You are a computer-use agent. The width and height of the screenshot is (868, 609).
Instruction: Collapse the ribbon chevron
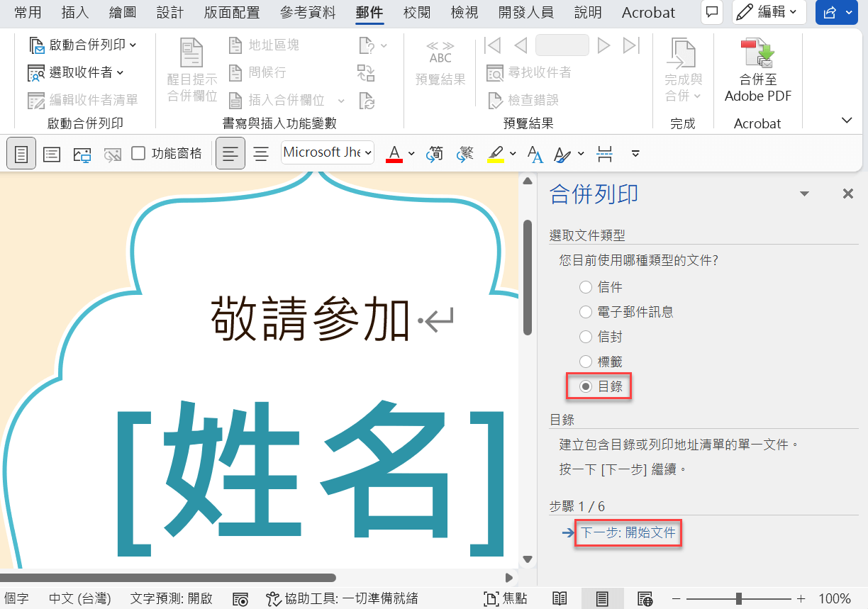(x=847, y=121)
